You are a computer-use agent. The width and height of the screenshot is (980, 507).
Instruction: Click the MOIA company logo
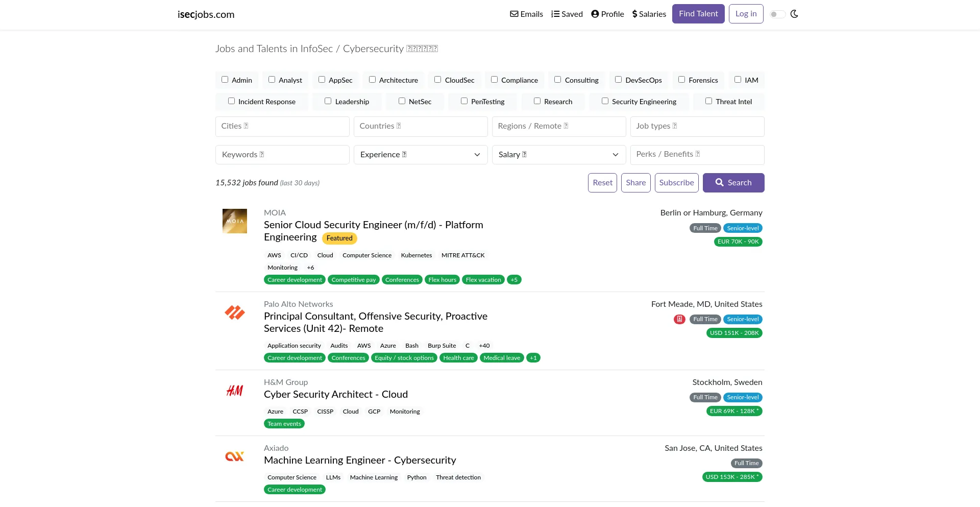(235, 221)
